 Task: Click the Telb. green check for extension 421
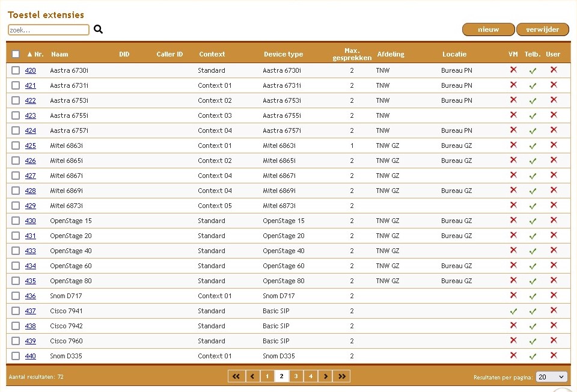click(x=533, y=86)
